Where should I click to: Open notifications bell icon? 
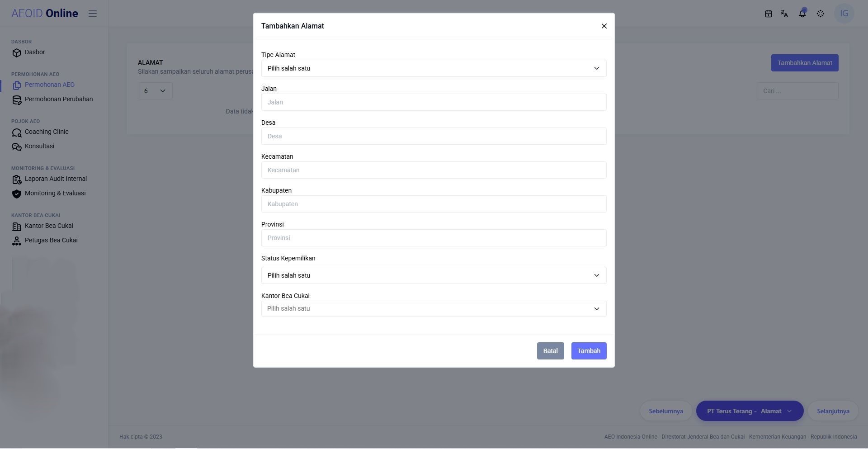802,14
